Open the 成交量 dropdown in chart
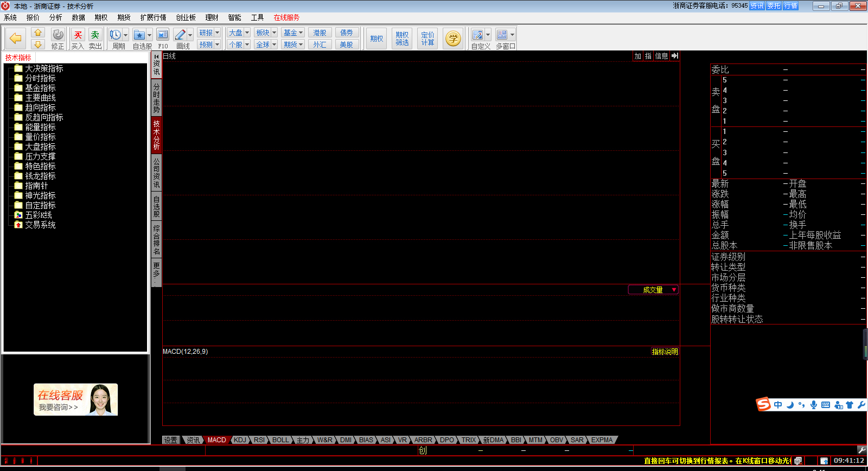The width and height of the screenshot is (868, 471). pos(653,290)
